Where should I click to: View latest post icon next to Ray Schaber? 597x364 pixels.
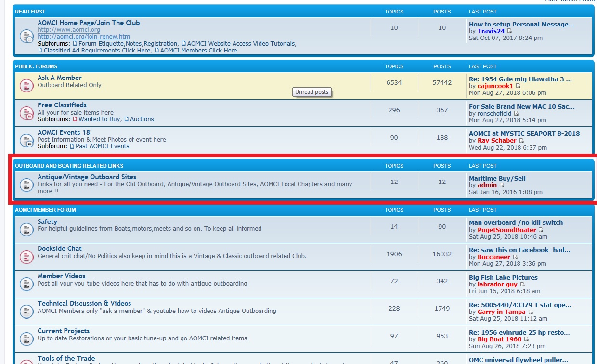(x=521, y=141)
